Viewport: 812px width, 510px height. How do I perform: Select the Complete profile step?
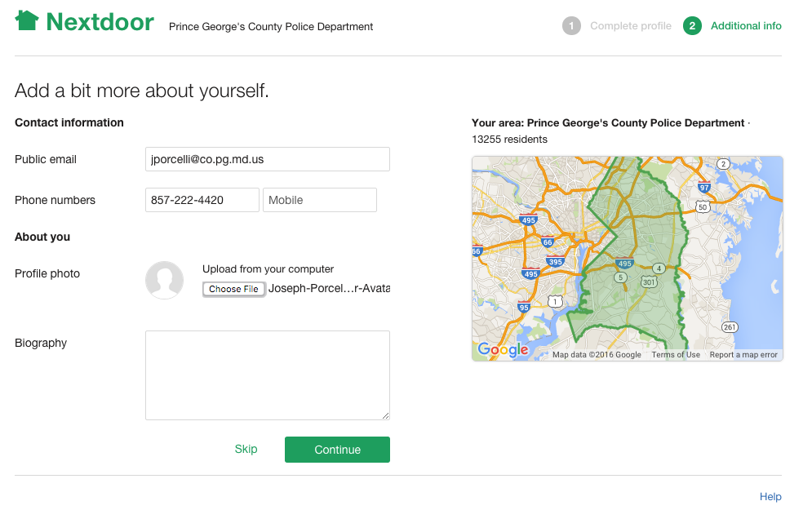pos(630,25)
